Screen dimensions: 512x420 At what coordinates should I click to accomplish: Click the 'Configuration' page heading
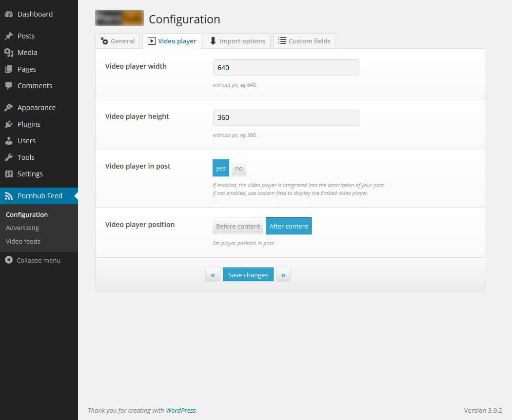[x=184, y=19]
